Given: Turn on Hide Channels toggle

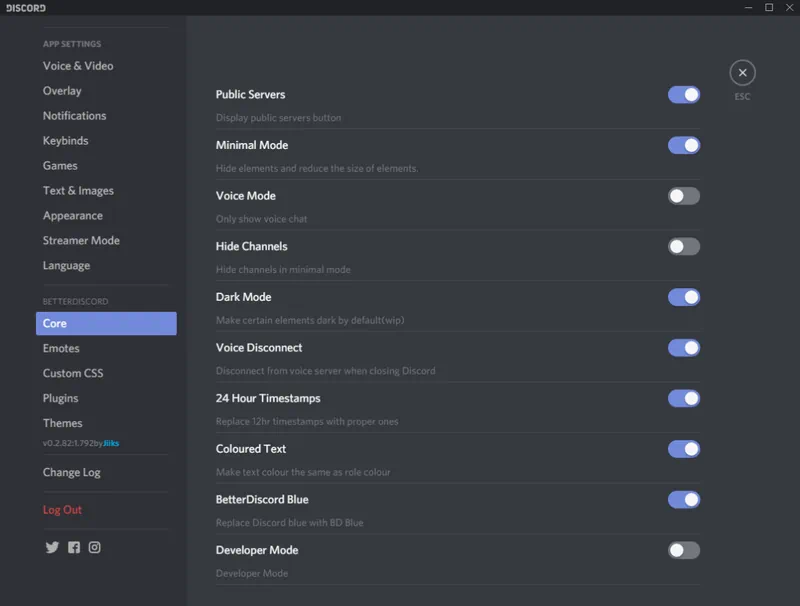Looking at the screenshot, I should click(x=684, y=247).
